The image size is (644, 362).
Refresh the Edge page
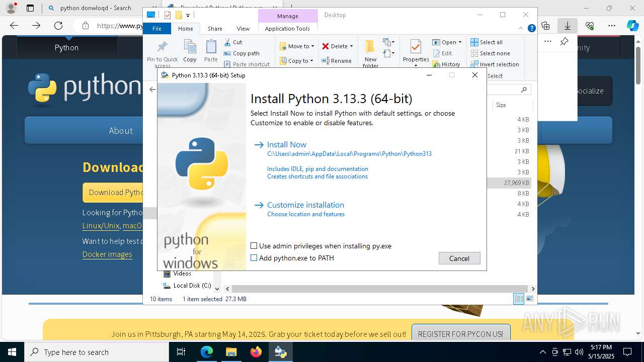[58, 26]
